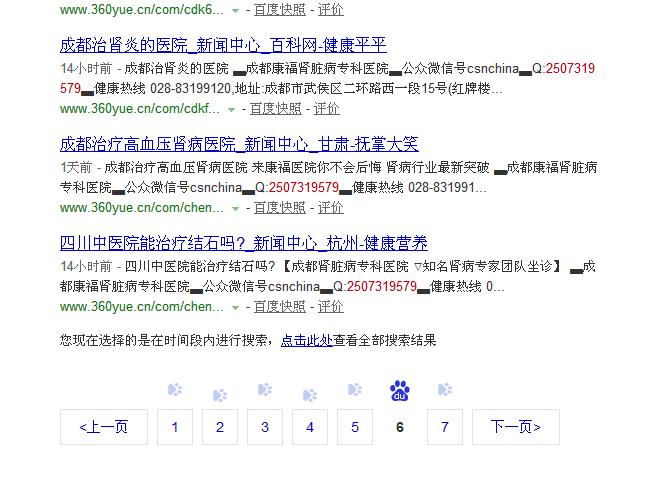Click paw icon above page 1
This screenshot has height=483, width=650.
175,390
